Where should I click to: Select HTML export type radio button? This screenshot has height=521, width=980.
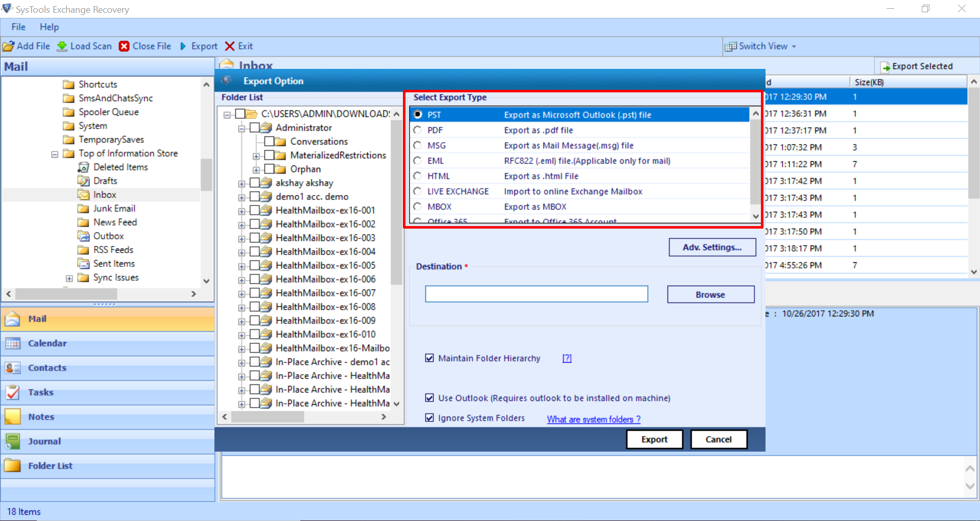tap(418, 176)
